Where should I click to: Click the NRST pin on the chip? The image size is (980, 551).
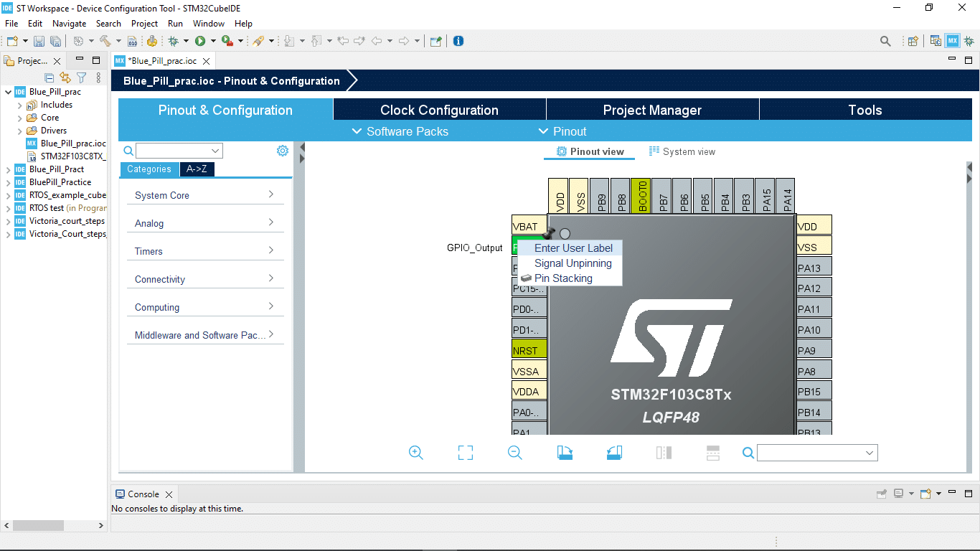tap(529, 351)
